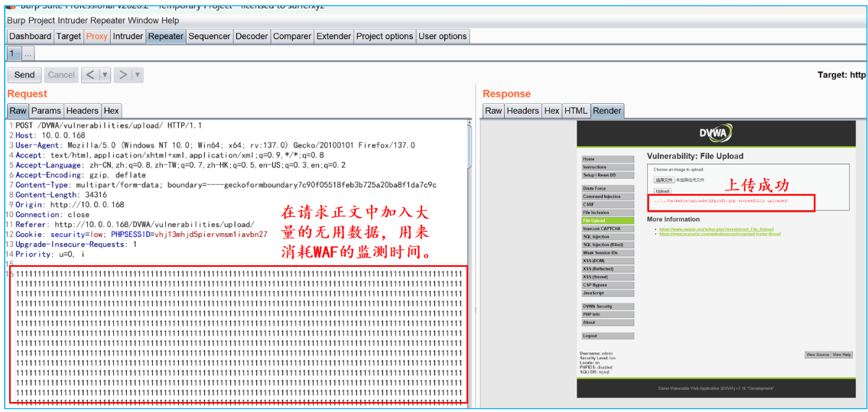Open the Help menu

169,21
